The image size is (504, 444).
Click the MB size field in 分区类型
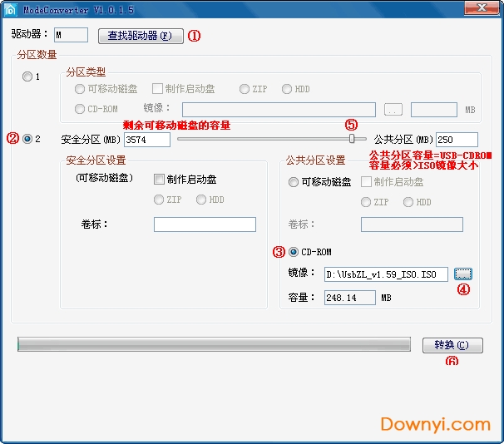click(x=434, y=110)
